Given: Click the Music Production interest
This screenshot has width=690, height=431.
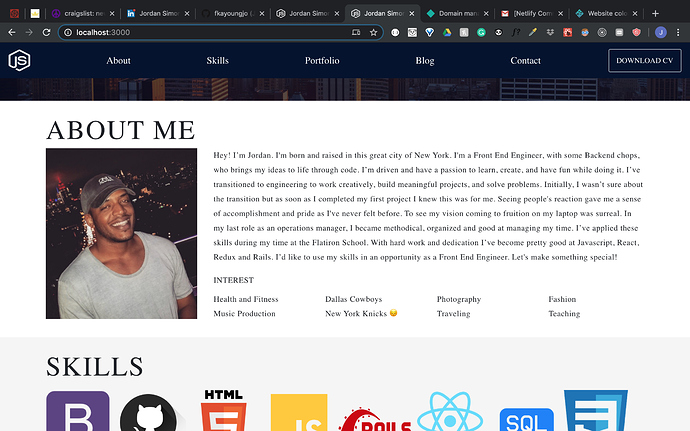Looking at the screenshot, I should pyautogui.click(x=244, y=313).
